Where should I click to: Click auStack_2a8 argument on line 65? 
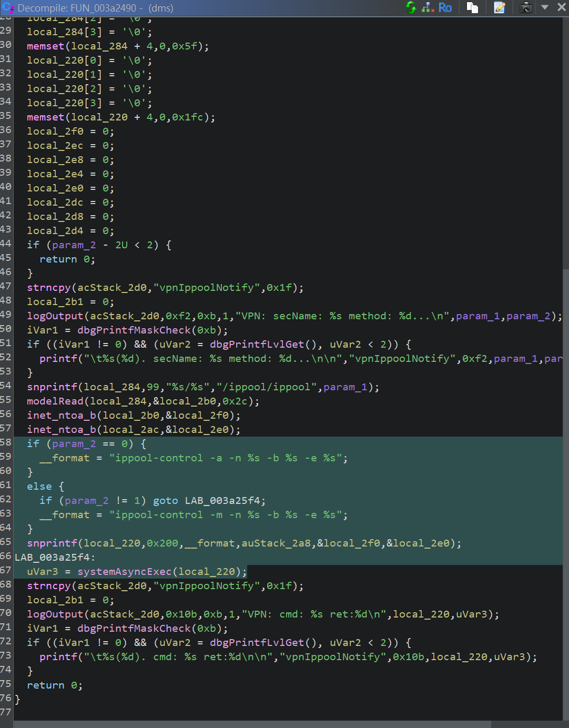[276, 543]
